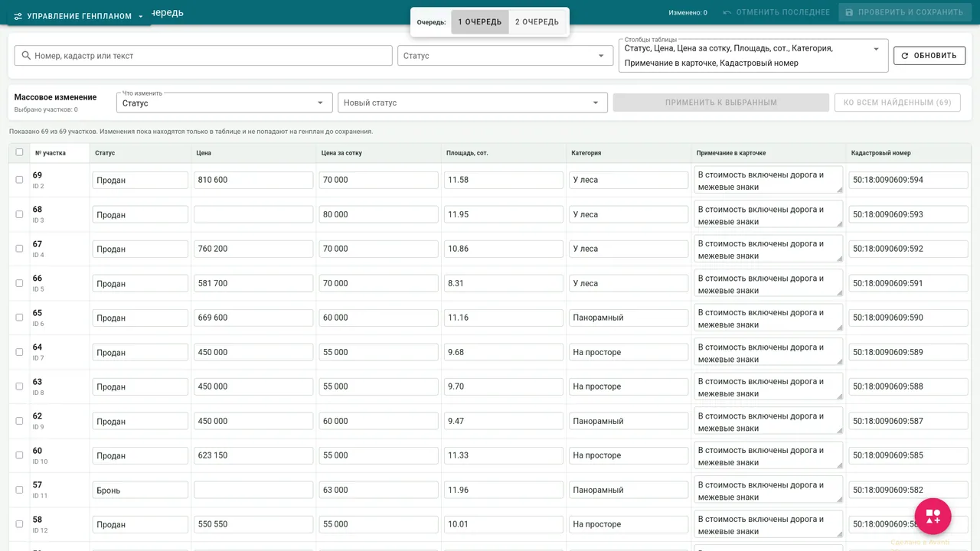This screenshot has height=551, width=980.
Task: Check the box for plot 68
Action: click(20, 214)
